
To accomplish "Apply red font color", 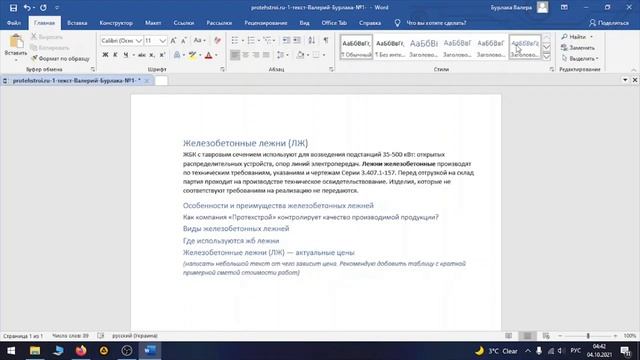I will 209,55.
